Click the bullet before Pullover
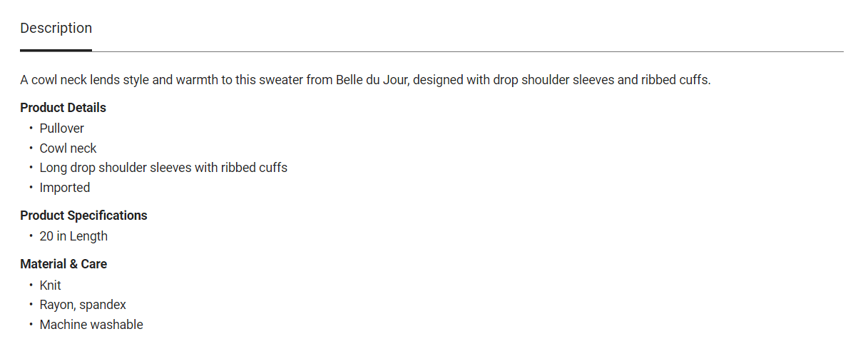Image resolution: width=868 pixels, height=344 pixels. pos(31,128)
